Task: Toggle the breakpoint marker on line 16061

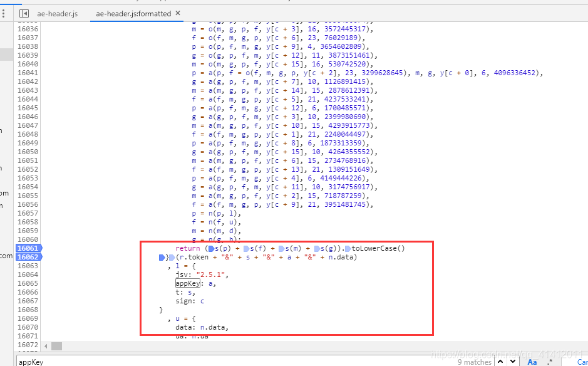Action: click(x=28, y=248)
